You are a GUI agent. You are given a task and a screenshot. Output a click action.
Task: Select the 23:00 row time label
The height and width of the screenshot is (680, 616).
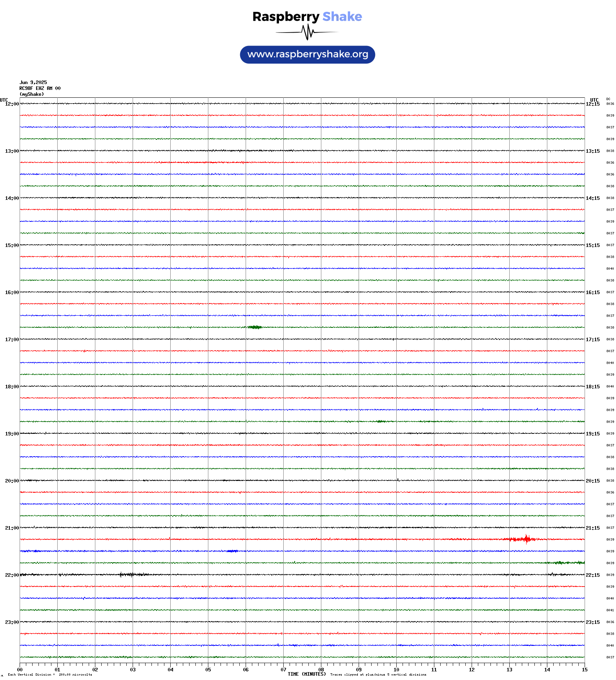click(12, 622)
